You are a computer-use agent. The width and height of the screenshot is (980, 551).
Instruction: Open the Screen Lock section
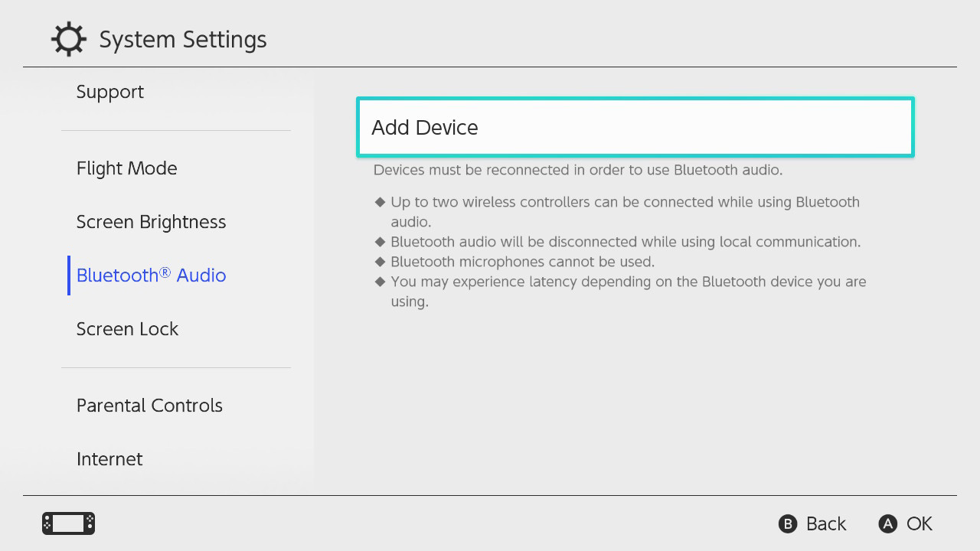pos(127,328)
